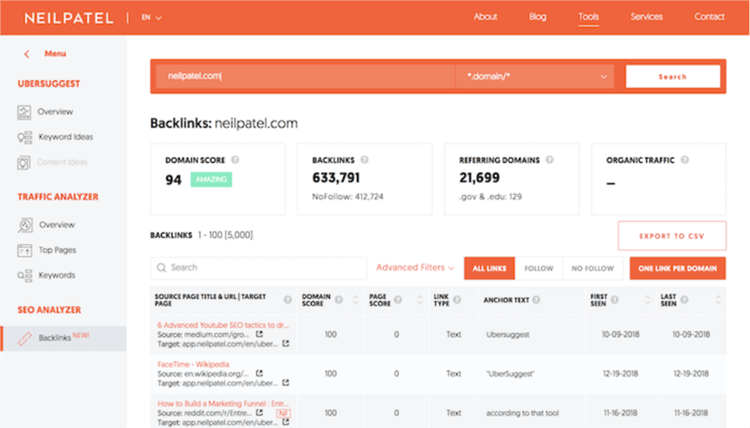This screenshot has height=428, width=750.
Task: Toggle One Link Per Domain
Action: click(x=677, y=268)
